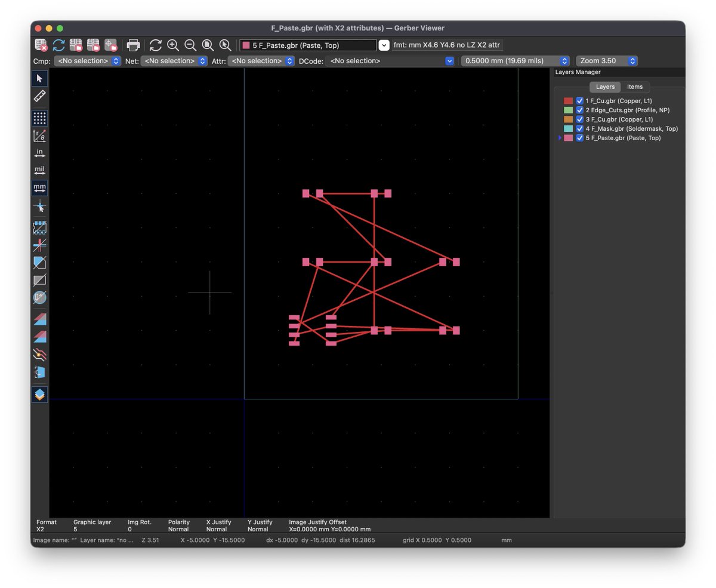Click the Graphic layer 5 info field
The width and height of the screenshot is (716, 588).
pyautogui.click(x=92, y=526)
